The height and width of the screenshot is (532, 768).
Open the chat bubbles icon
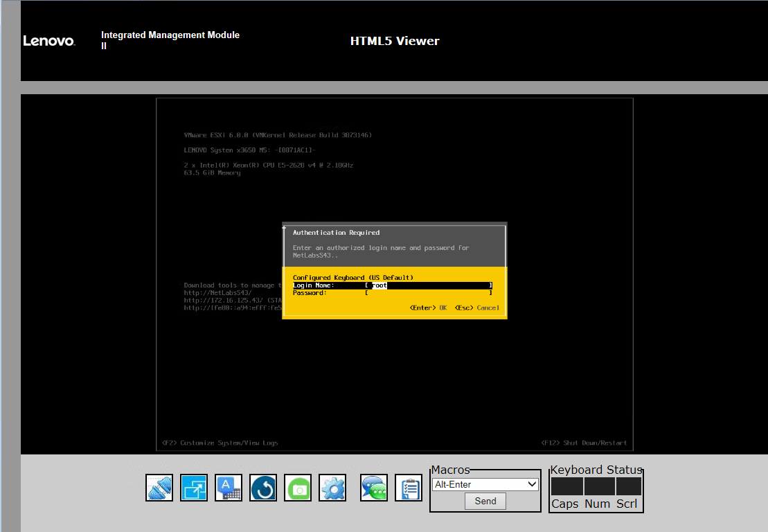[x=373, y=488]
